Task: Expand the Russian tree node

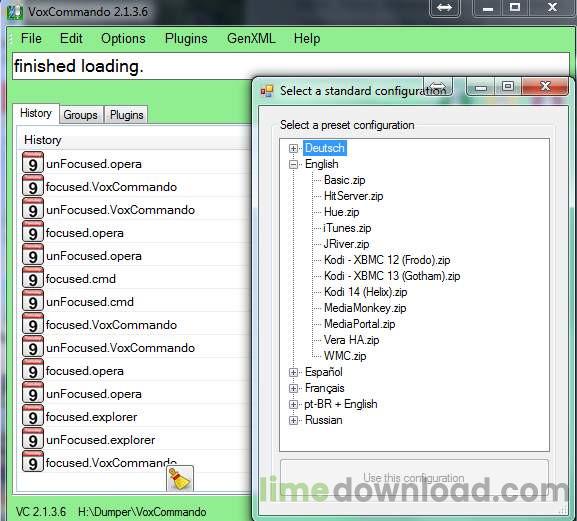Action: [293, 420]
